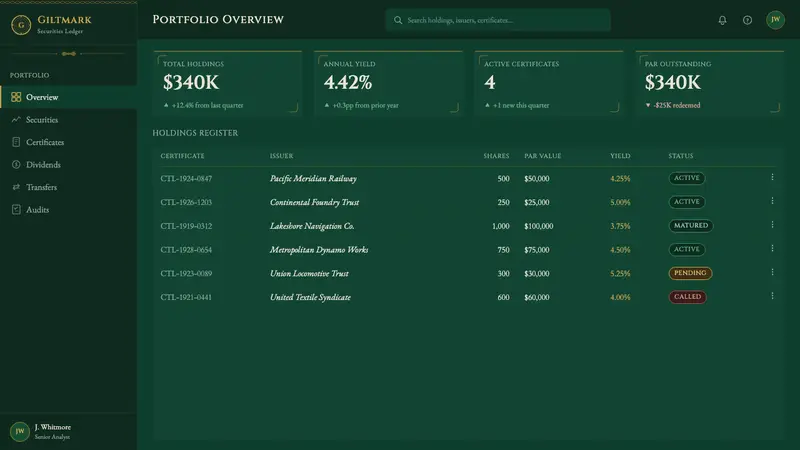Sort by Status column header
This screenshot has width=800, height=450.
pyautogui.click(x=681, y=156)
